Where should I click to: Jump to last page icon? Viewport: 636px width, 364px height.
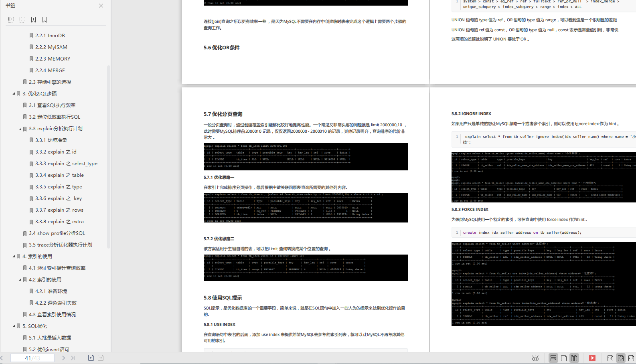coord(73,358)
